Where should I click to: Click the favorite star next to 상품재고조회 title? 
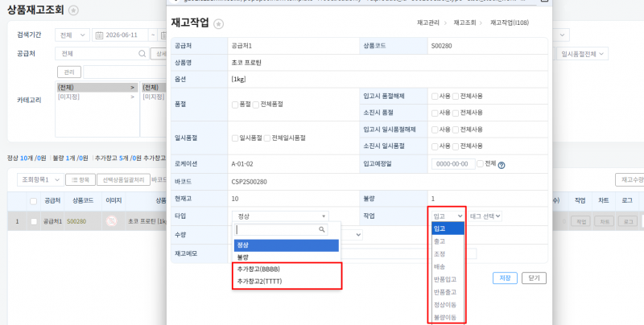coord(73,10)
